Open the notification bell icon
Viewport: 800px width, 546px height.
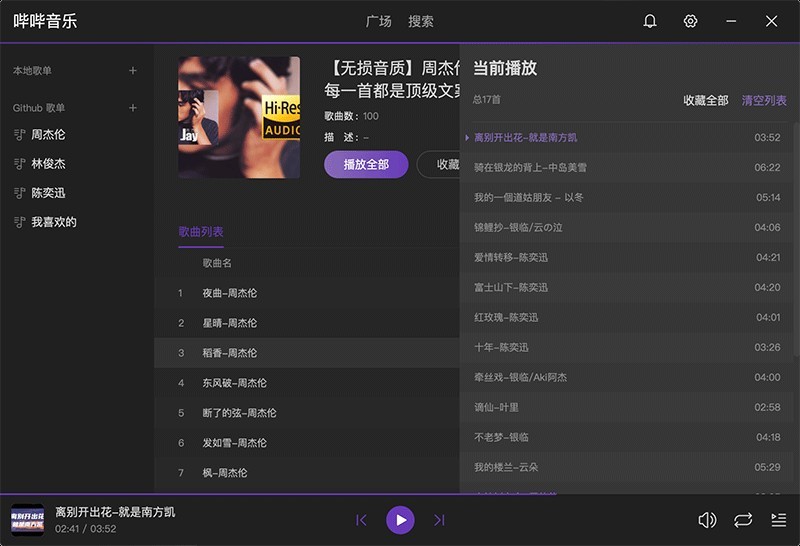(650, 21)
